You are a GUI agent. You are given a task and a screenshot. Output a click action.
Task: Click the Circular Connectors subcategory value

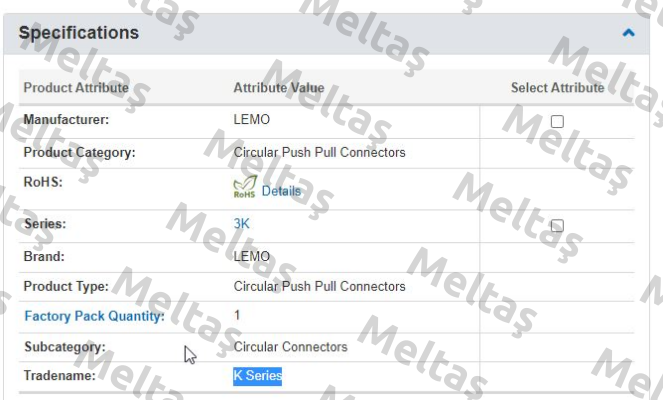click(290, 347)
